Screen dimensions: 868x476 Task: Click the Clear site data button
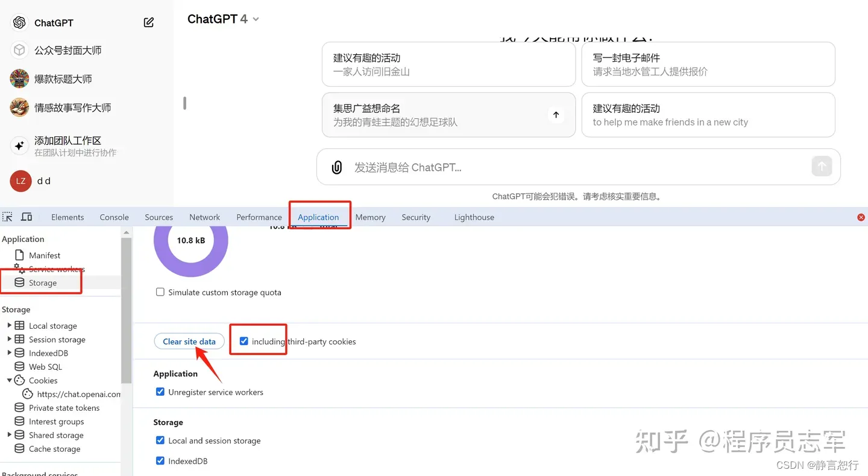189,341
